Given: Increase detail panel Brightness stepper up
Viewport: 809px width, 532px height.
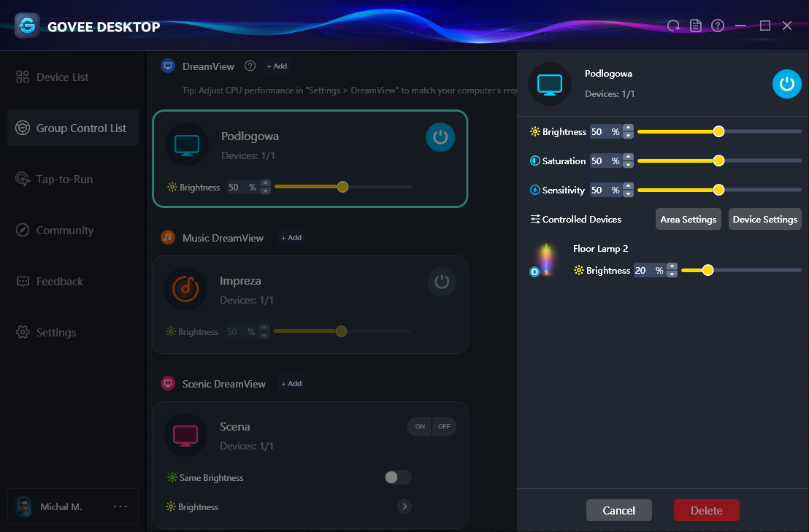Looking at the screenshot, I should [628, 128].
